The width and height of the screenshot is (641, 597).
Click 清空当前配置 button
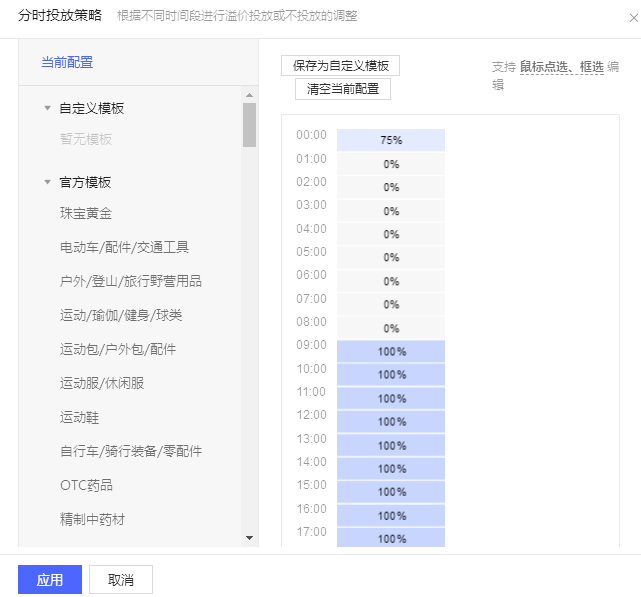(343, 89)
